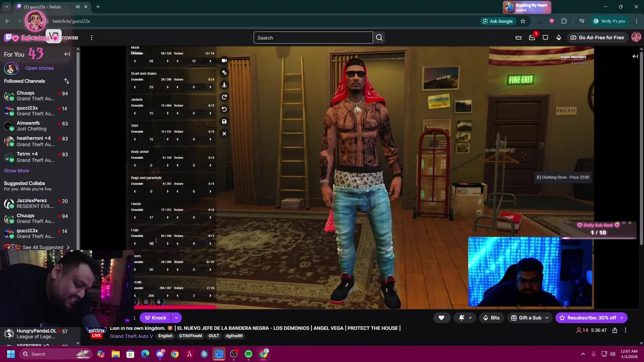Click the Knock button

point(155,318)
